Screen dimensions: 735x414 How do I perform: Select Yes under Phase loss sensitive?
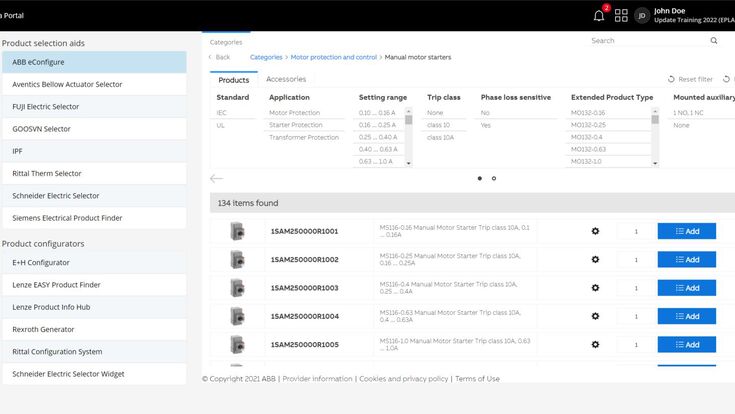(x=486, y=125)
